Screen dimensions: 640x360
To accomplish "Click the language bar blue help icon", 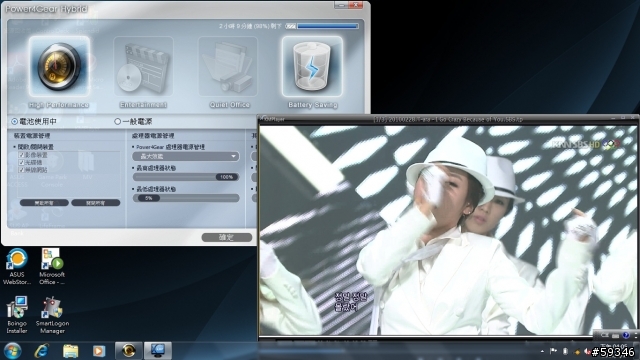I will 626,335.
